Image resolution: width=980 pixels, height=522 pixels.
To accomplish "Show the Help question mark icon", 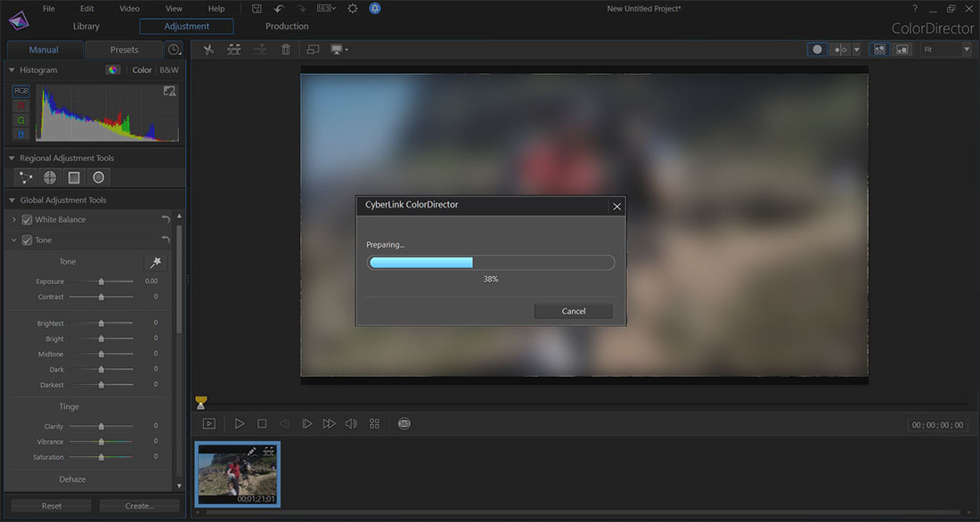I will pos(914,9).
